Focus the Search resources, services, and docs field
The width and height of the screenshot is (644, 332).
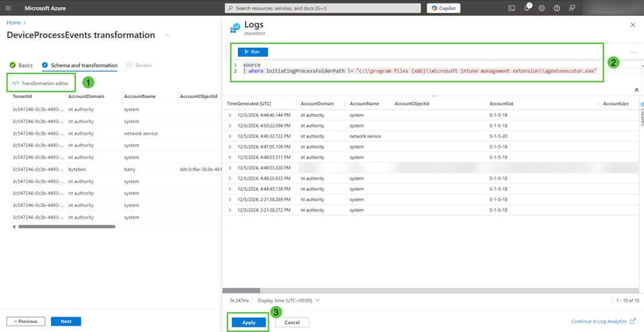[x=323, y=8]
